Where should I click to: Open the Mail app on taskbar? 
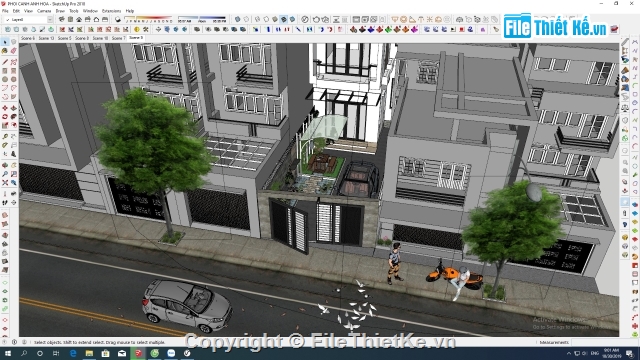122,353
